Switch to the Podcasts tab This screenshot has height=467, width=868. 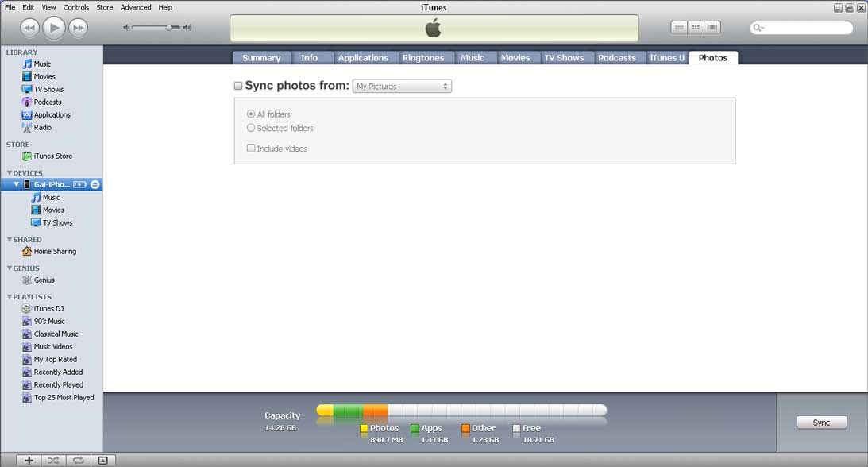pos(617,57)
